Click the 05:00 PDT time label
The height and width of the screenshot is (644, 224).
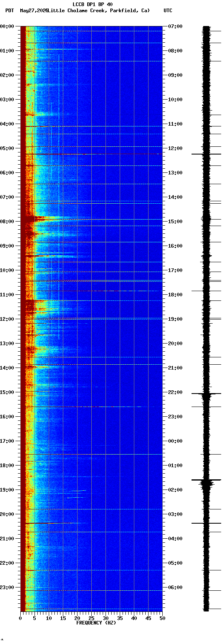7,148
